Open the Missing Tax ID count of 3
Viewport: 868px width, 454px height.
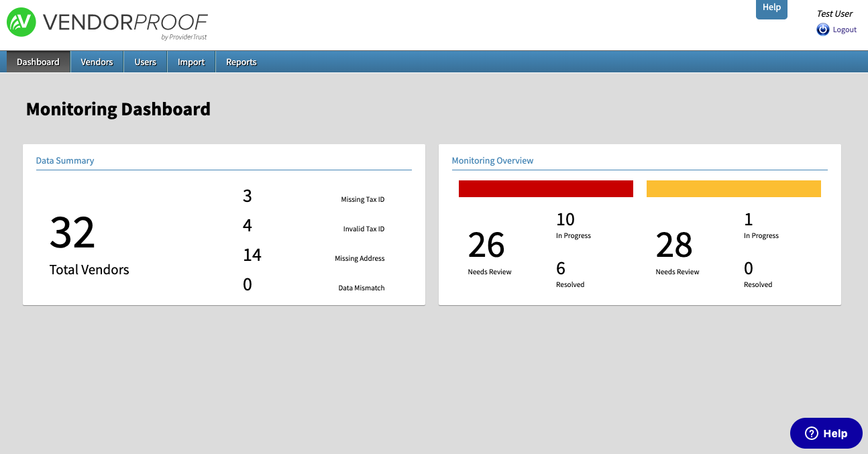pyautogui.click(x=248, y=196)
